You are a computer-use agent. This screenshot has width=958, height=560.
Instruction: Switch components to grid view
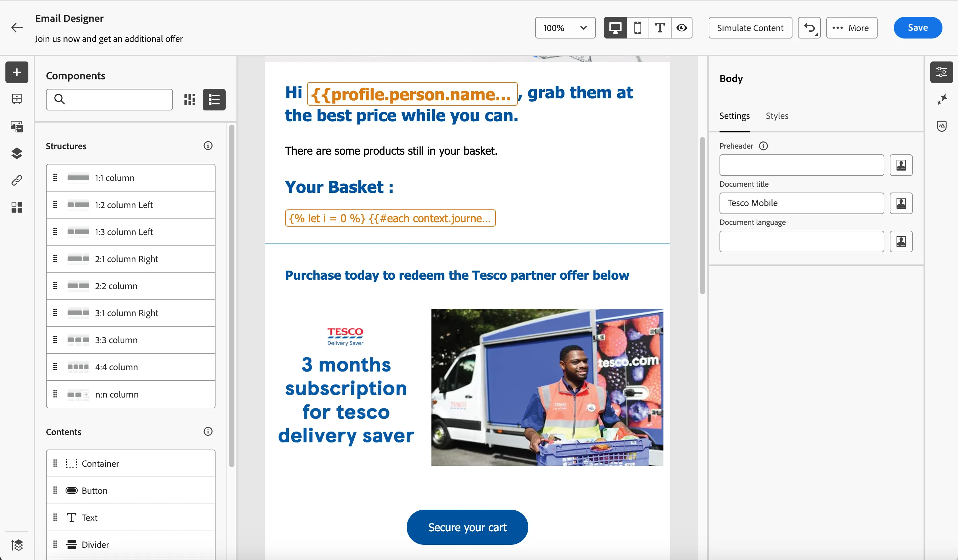[190, 100]
